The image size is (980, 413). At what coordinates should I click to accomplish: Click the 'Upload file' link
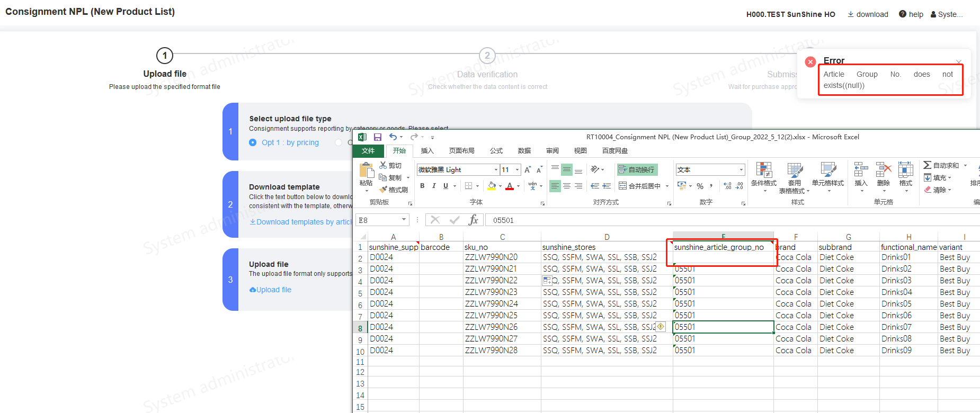(273, 290)
